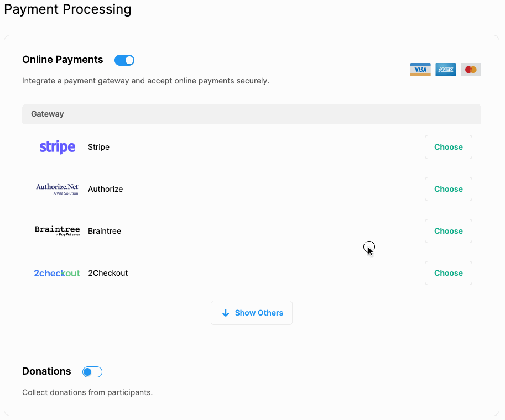Choose 2Checkout as the gateway
This screenshot has width=505, height=420.
448,272
